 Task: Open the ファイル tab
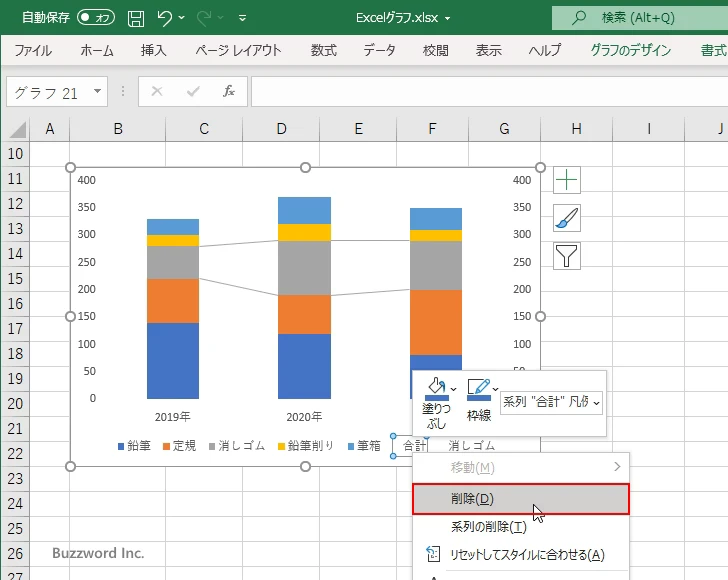pyautogui.click(x=33, y=50)
